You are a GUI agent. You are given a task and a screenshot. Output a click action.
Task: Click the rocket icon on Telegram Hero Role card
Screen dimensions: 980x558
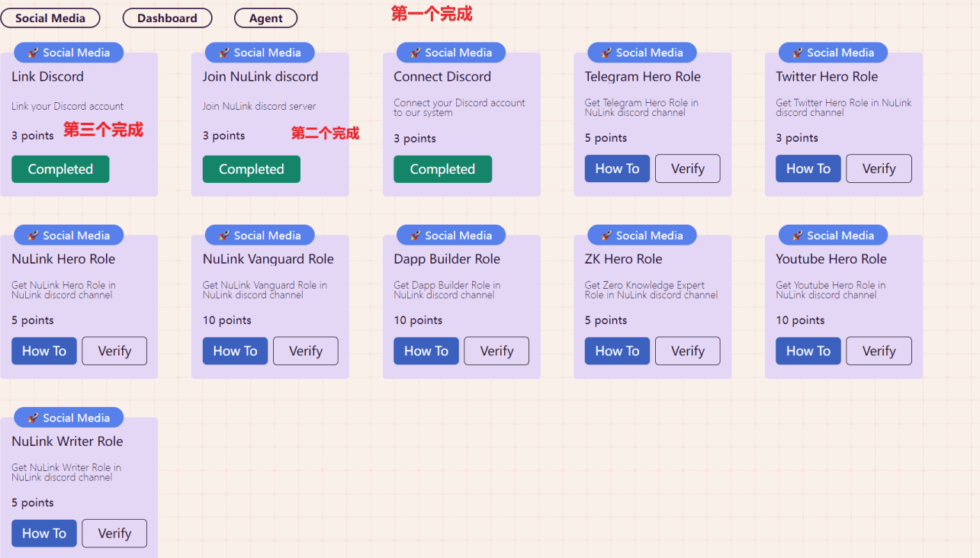(606, 53)
